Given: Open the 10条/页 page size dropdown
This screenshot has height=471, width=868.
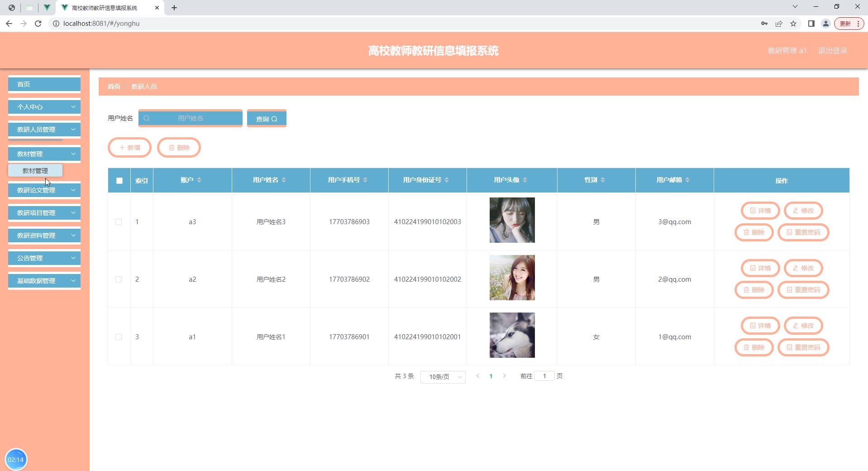Looking at the screenshot, I should pos(443,377).
